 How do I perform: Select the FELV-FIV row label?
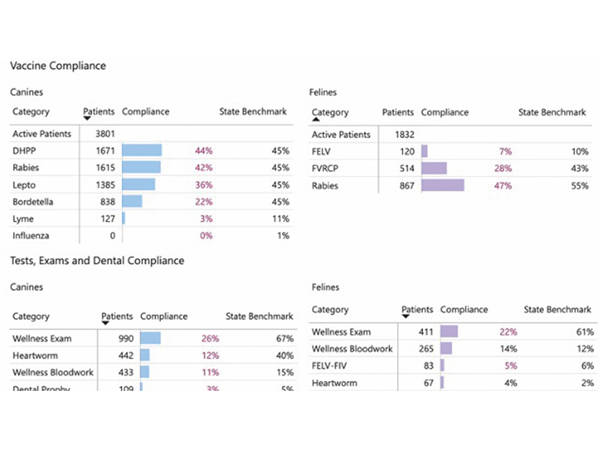click(x=335, y=364)
